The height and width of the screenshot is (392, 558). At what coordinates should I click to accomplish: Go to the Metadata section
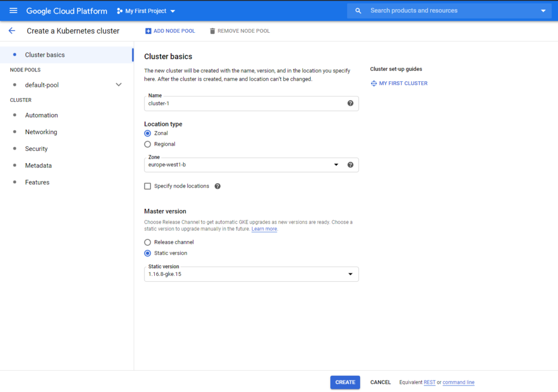39,166
